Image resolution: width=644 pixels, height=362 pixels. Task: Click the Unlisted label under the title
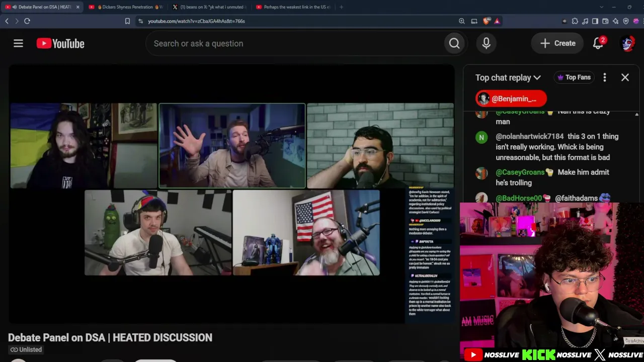pos(26,350)
